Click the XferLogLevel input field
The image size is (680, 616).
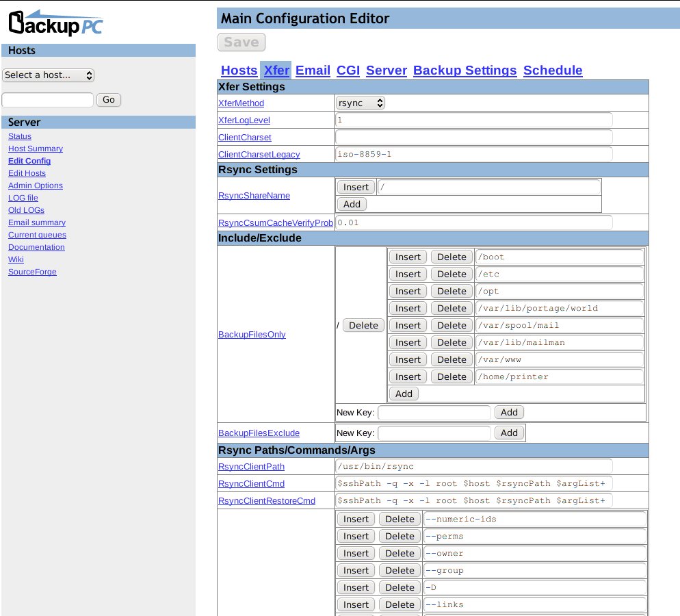[x=473, y=120]
